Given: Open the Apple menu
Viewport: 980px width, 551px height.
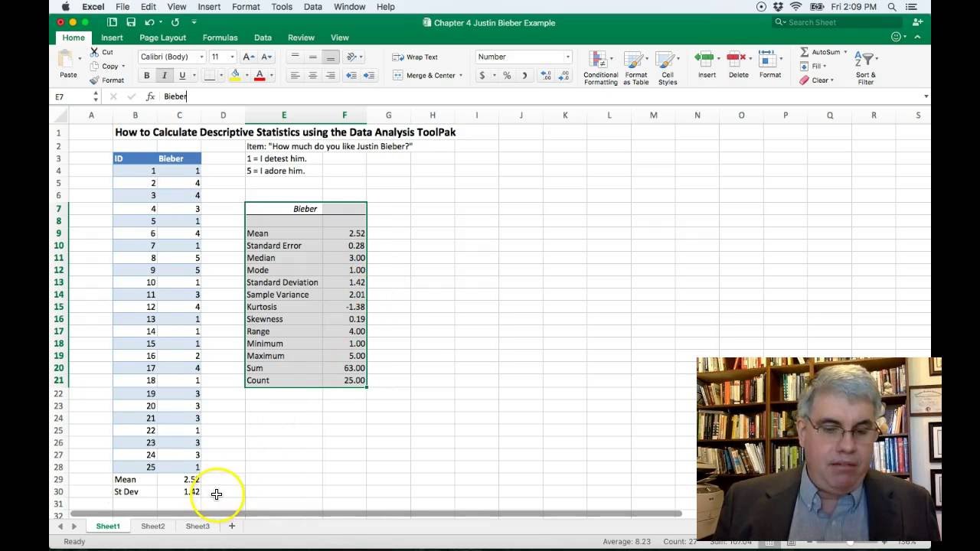Looking at the screenshot, I should click(x=64, y=7).
